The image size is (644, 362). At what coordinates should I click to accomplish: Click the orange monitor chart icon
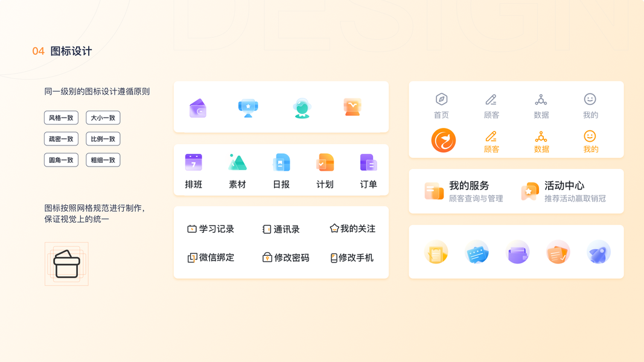tap(352, 107)
